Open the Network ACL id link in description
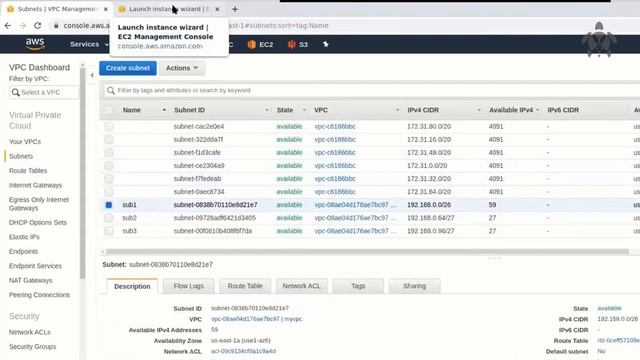 click(243, 351)
